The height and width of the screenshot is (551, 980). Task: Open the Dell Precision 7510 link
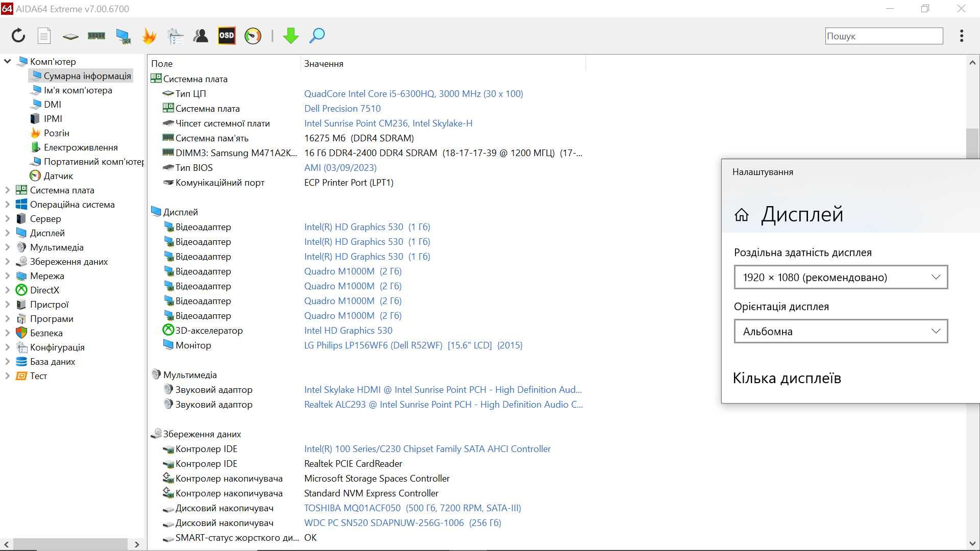pyautogui.click(x=342, y=108)
